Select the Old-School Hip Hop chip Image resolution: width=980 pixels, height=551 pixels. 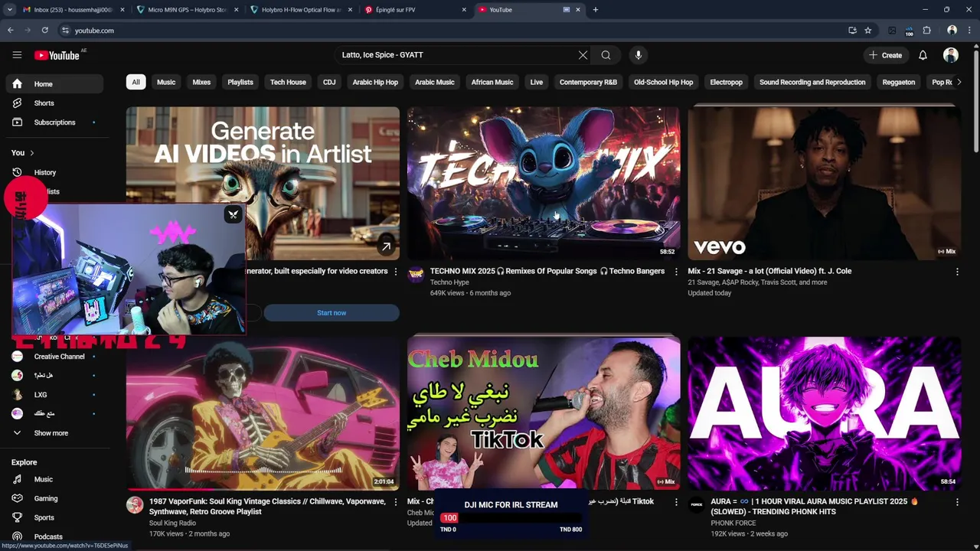[x=664, y=83]
